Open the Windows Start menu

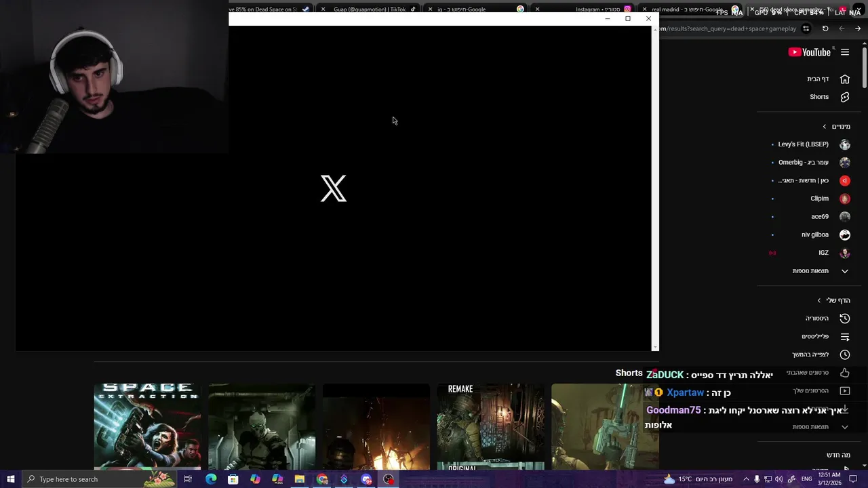[x=10, y=479]
